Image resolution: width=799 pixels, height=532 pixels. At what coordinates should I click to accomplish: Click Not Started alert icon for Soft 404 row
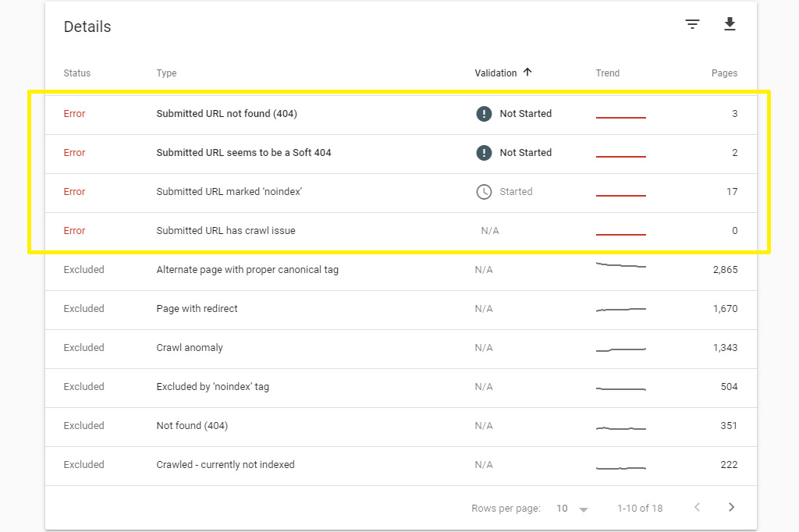(484, 153)
